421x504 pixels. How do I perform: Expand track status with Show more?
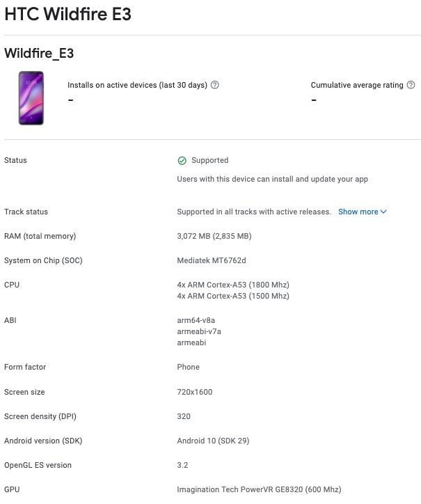pyautogui.click(x=362, y=212)
